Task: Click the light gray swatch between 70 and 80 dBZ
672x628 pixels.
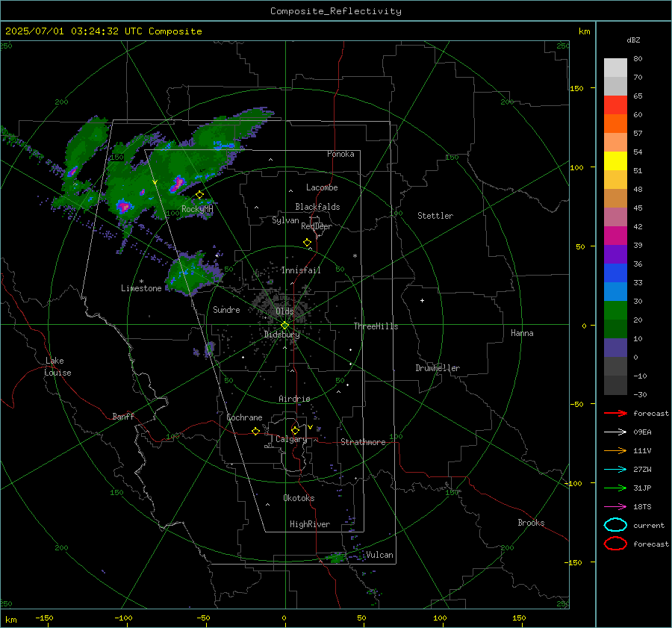Action: pos(615,67)
